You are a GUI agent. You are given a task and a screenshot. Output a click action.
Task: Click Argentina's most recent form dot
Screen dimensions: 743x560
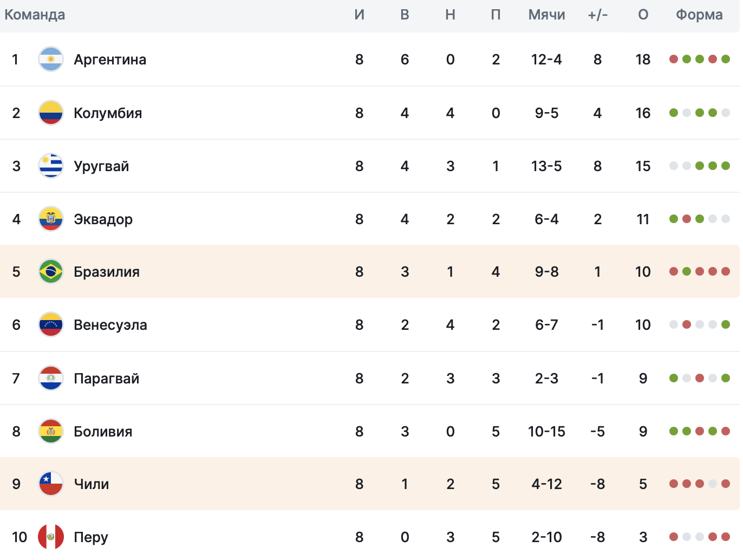click(726, 59)
